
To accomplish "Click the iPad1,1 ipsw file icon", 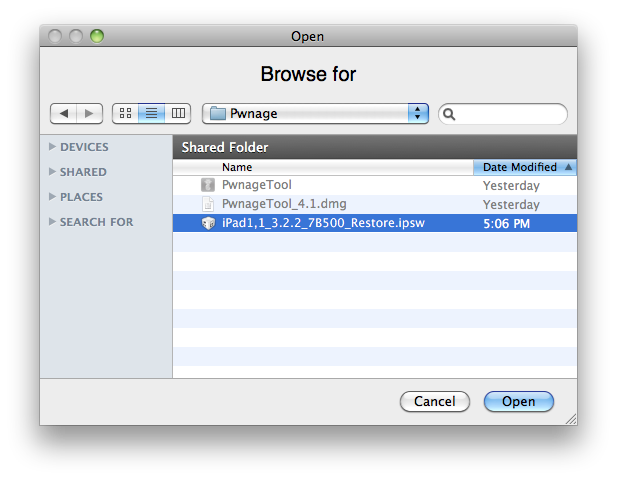I will (208, 223).
